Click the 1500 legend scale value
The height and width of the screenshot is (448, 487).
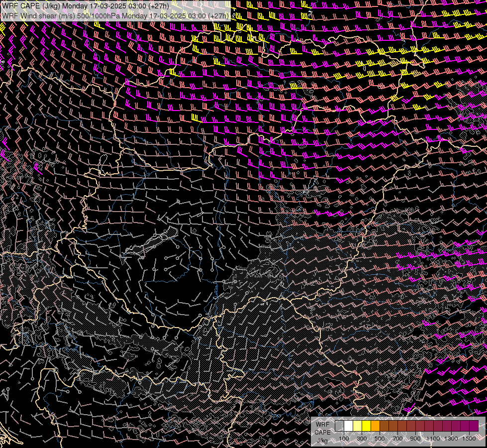point(469,439)
